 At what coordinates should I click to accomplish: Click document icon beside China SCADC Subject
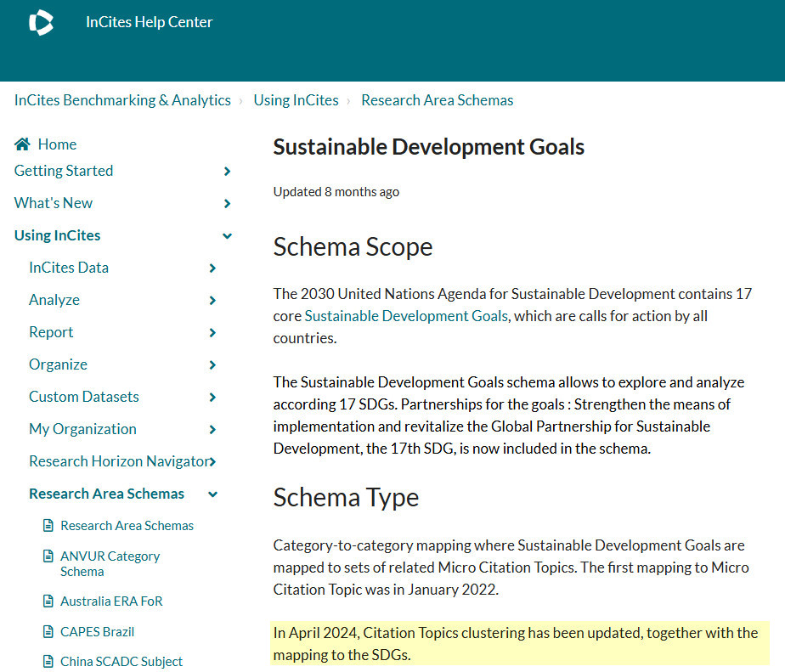coord(48,662)
